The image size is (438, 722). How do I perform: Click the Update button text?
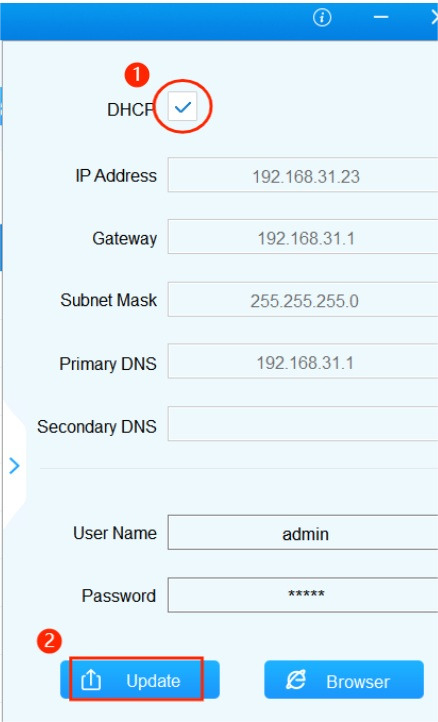pyautogui.click(x=153, y=681)
